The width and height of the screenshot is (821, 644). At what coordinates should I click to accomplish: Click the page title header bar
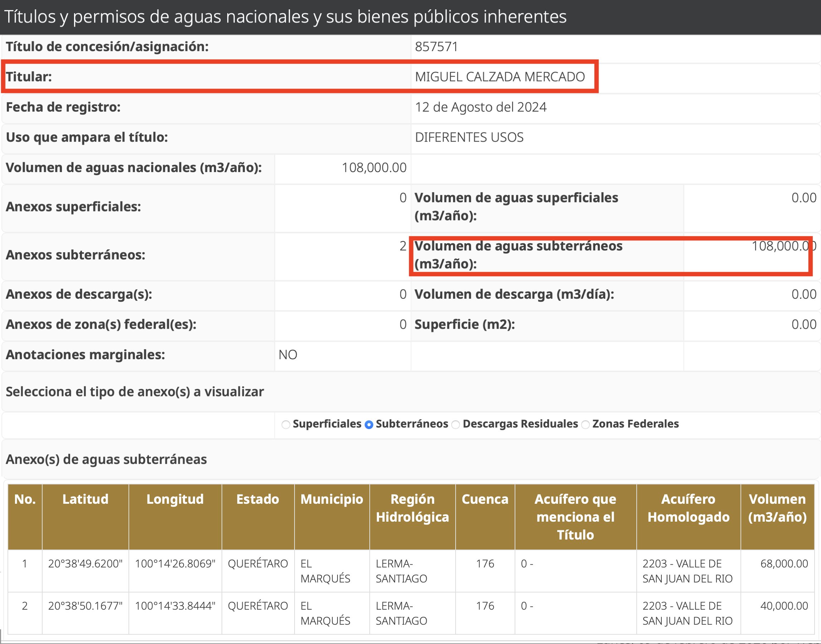click(x=285, y=17)
